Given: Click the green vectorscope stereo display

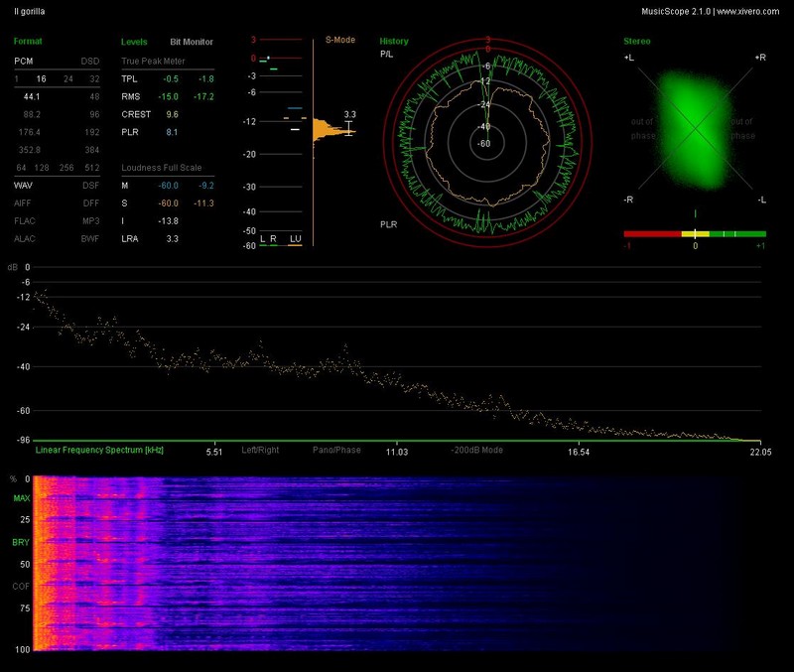Looking at the screenshot, I should (x=695, y=129).
